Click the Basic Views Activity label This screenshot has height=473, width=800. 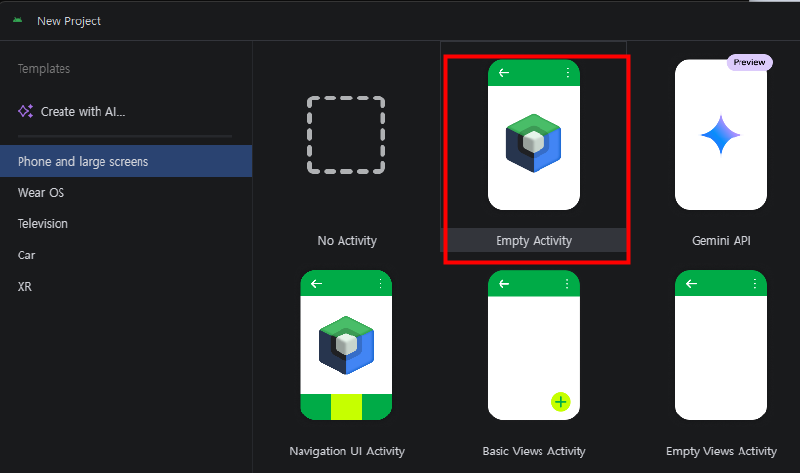[x=534, y=452]
